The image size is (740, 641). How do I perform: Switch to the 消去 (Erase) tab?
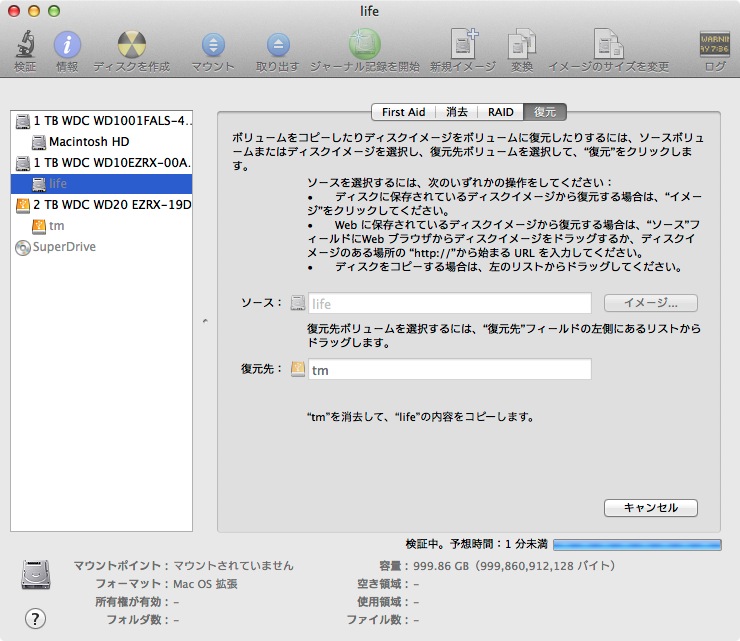coord(457,112)
